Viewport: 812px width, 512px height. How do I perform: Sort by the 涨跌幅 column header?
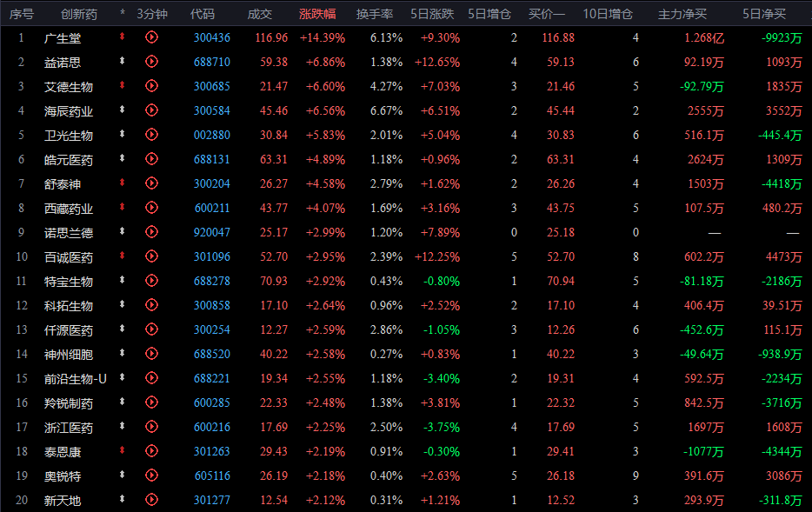click(x=322, y=14)
